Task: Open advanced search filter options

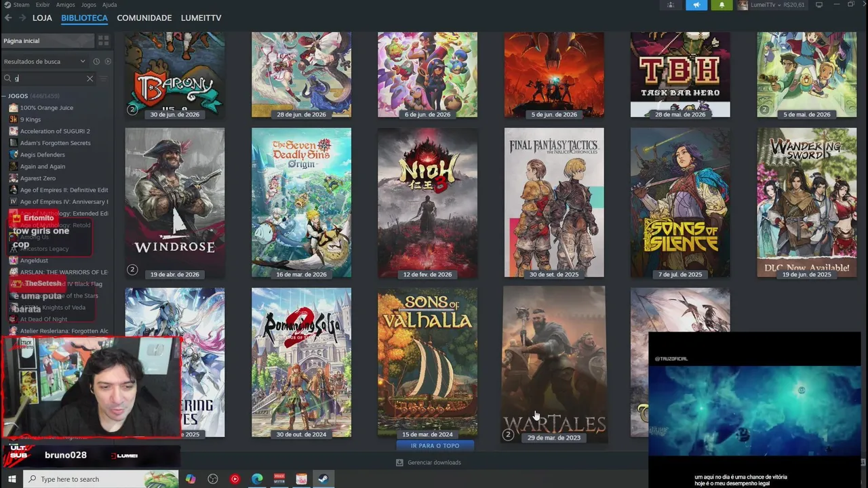Action: tap(104, 79)
